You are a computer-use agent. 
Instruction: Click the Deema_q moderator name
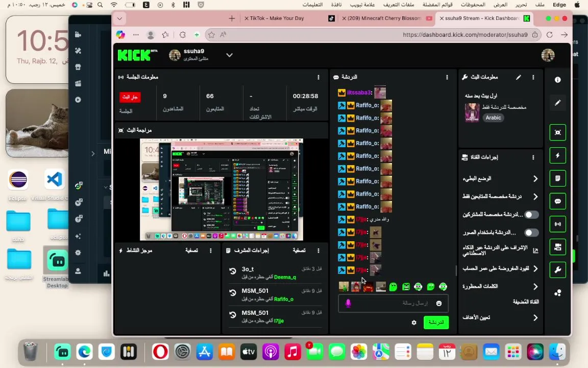click(285, 277)
